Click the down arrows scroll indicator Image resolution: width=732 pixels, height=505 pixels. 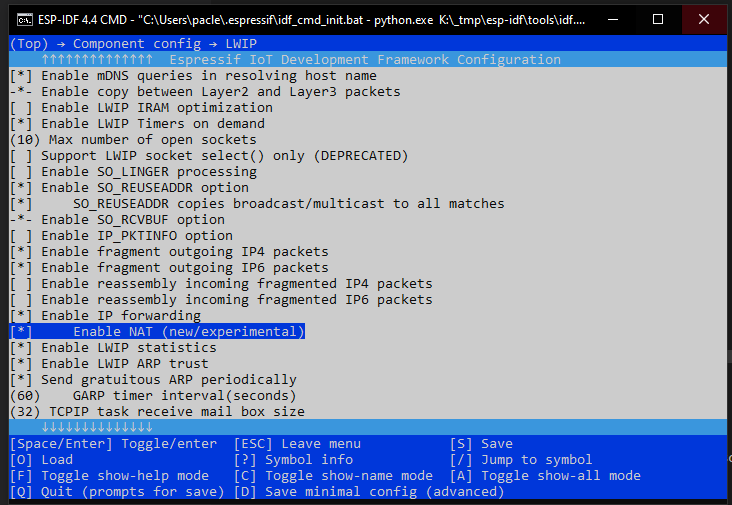coord(97,427)
